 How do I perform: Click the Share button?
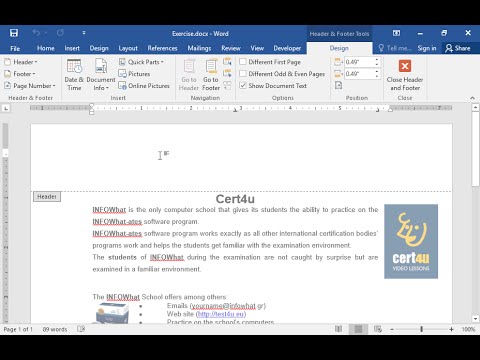458,48
